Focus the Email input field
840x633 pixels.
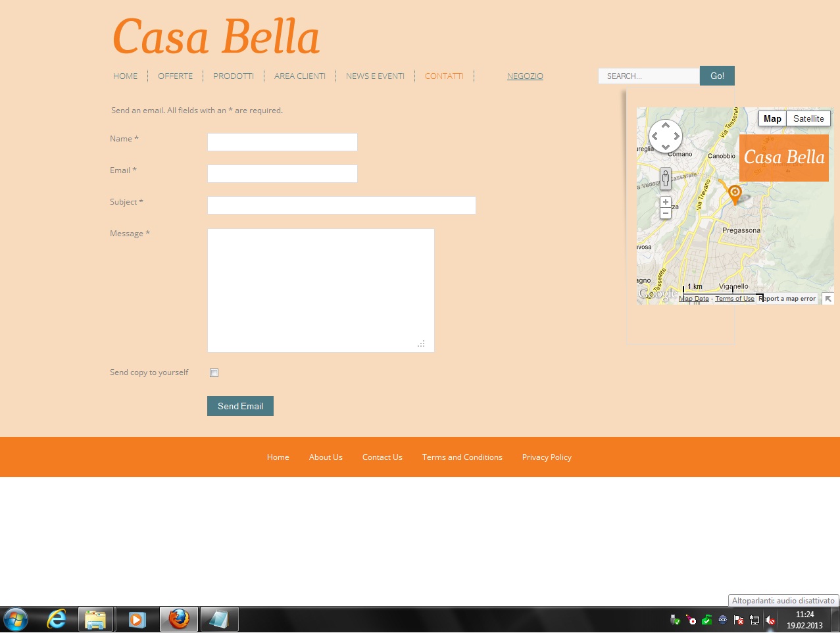[282, 174]
